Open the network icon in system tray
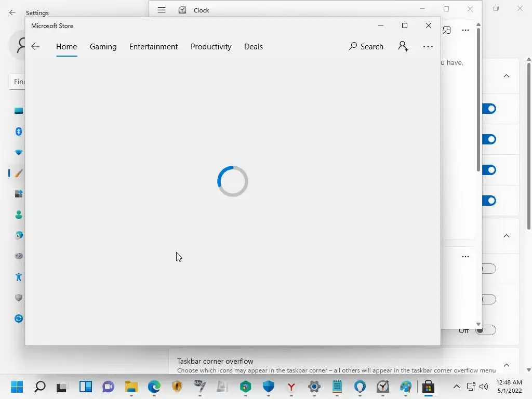This screenshot has width=532, height=399. point(471,387)
